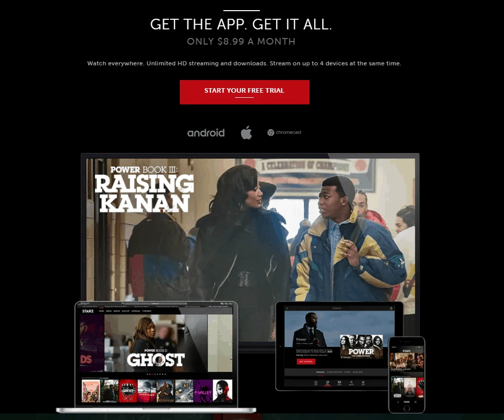Click the STARZ logo on the laptop screen
Image resolution: width=504 pixels, height=420 pixels.
[88, 311]
